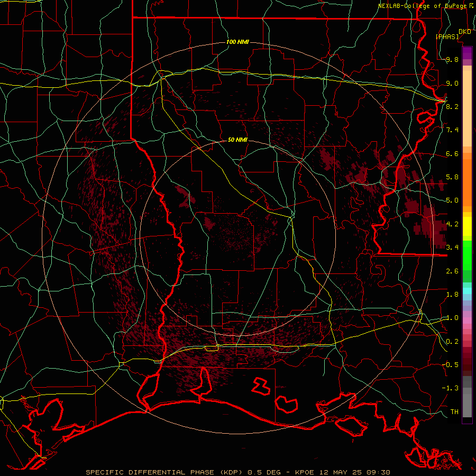Click the TH threshold label

(454, 412)
